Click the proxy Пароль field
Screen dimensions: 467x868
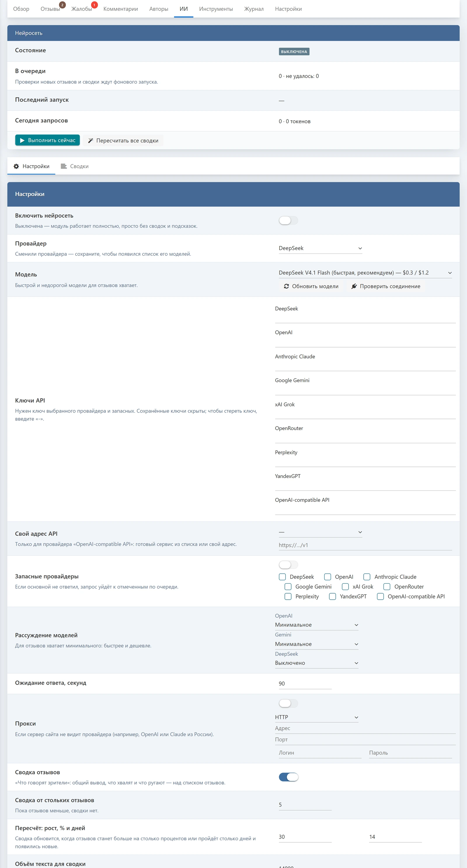coord(410,753)
